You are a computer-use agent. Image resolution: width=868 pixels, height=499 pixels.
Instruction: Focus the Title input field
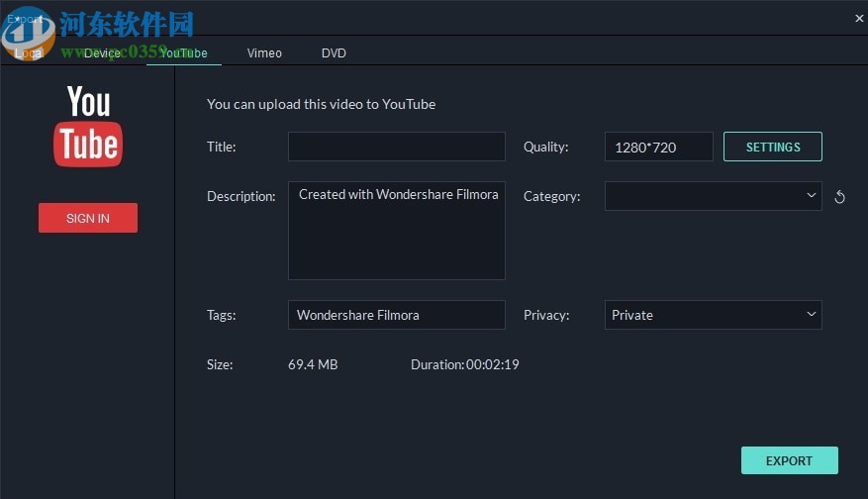pos(396,147)
